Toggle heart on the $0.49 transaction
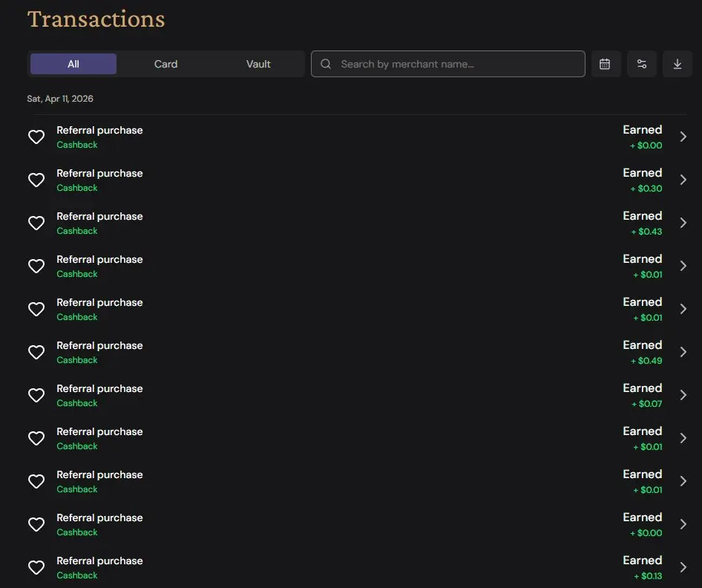This screenshot has height=588, width=702. click(36, 352)
